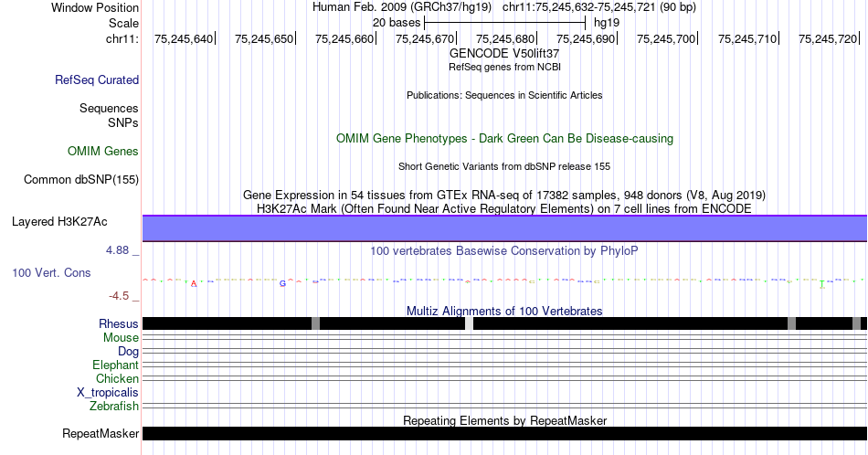The width and height of the screenshot is (868, 455).
Task: Click the 4.88 PhyloP upper scale value
Action: pyautogui.click(x=117, y=250)
